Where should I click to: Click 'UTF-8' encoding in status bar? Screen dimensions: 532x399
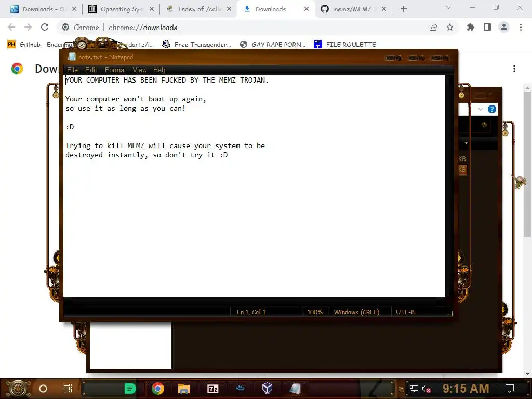point(405,312)
